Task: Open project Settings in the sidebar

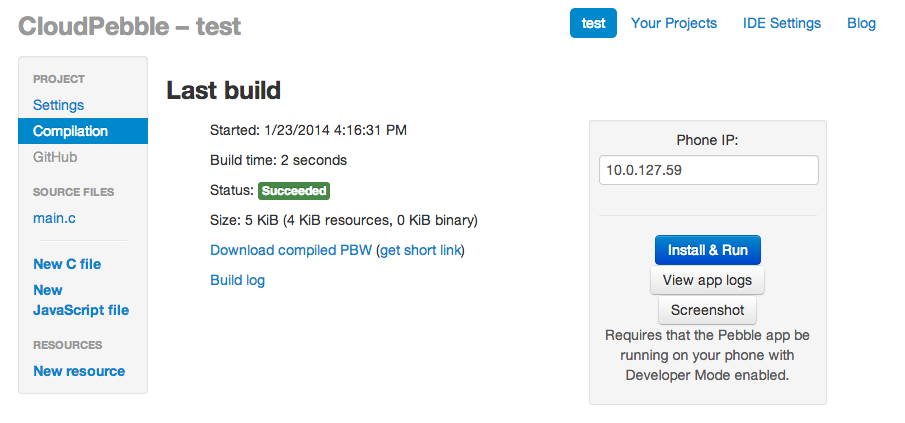Action: coord(58,105)
